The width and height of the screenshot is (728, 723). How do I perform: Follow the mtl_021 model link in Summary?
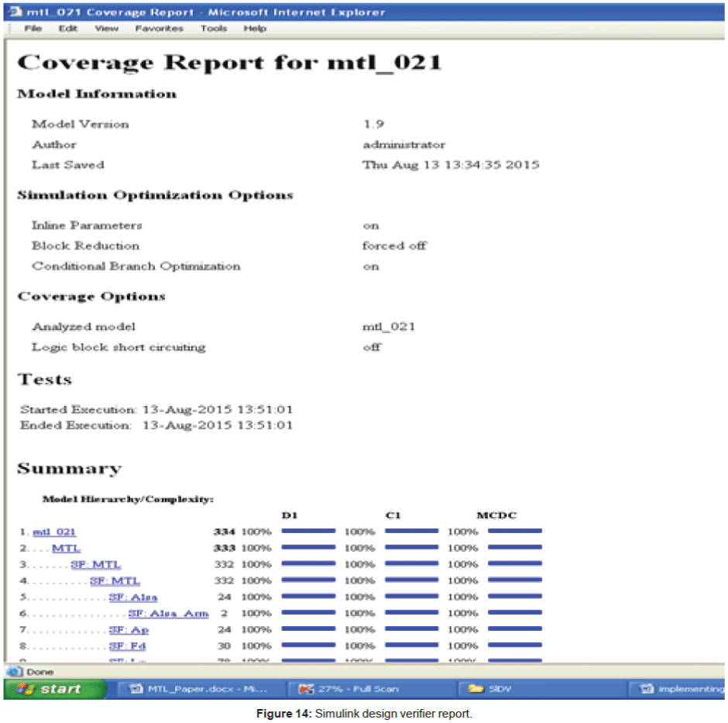[54, 532]
